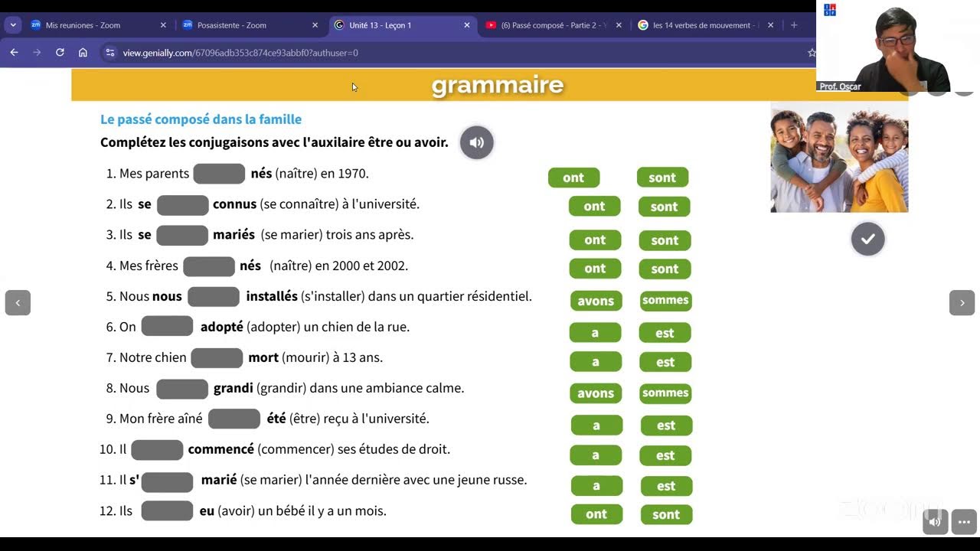Pick 'est' for sentence 11 Il s' marié
This screenshot has height=551, width=980.
pyautogui.click(x=666, y=486)
